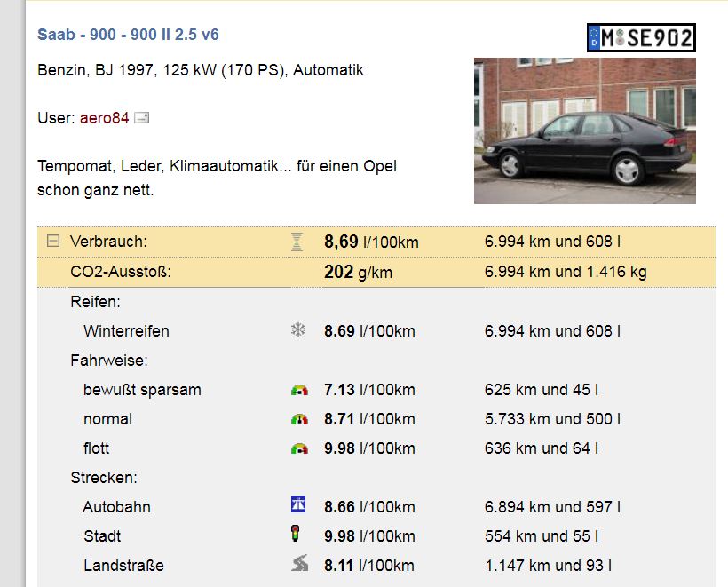
Task: Select text '1.147 km und 93 l'
Action: [x=549, y=565]
